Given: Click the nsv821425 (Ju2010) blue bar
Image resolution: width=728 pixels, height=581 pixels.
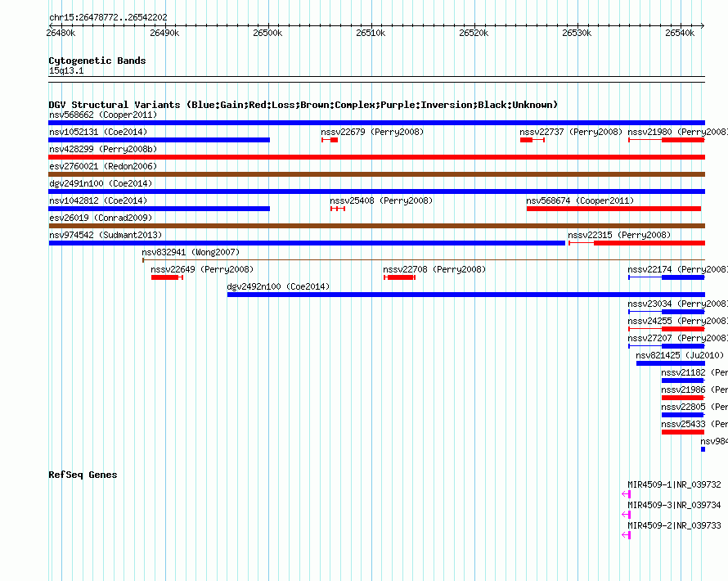Looking at the screenshot, I should coord(671,363).
